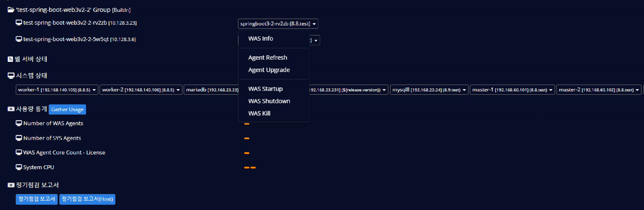This screenshot has width=644, height=210.
Task: Click the orange indicator for System CPU
Action: click(x=250, y=168)
